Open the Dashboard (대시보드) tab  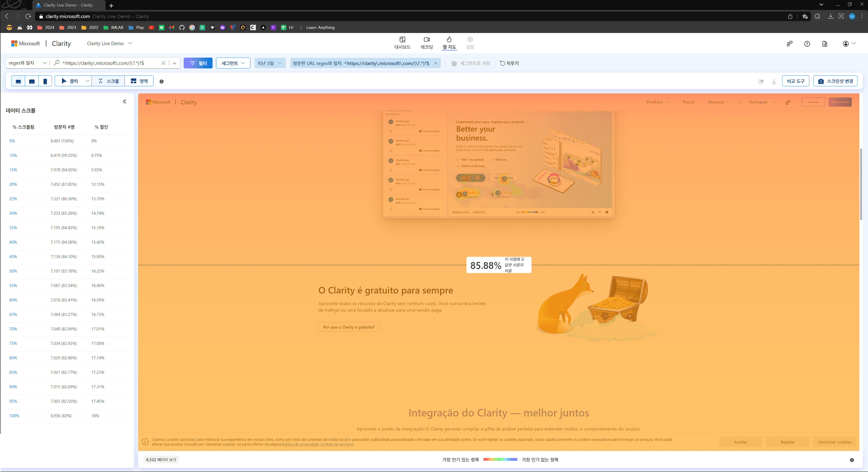(402, 43)
